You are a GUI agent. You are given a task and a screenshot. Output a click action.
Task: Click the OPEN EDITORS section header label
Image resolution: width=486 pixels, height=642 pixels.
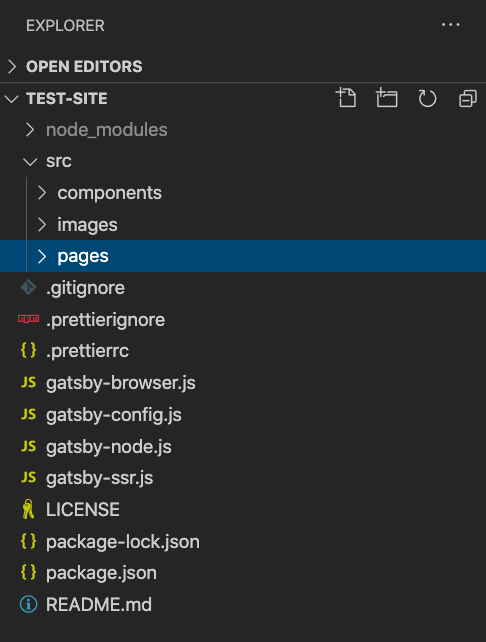point(84,66)
